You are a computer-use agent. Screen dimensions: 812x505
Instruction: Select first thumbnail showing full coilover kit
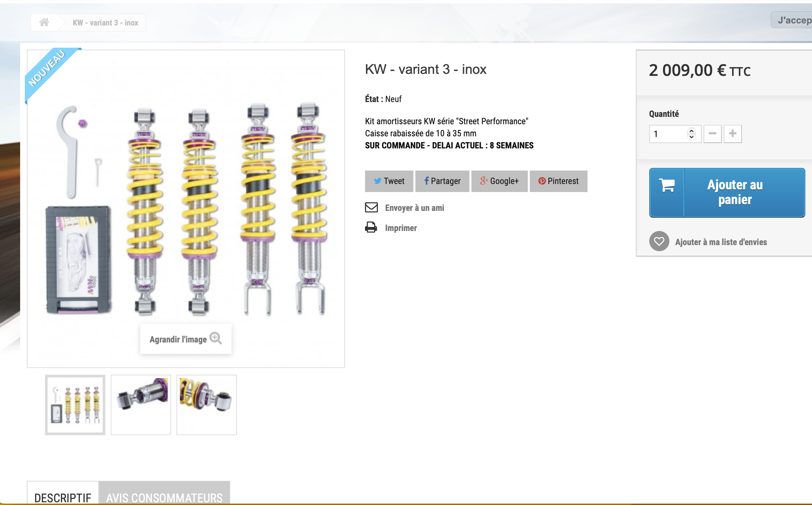click(75, 405)
